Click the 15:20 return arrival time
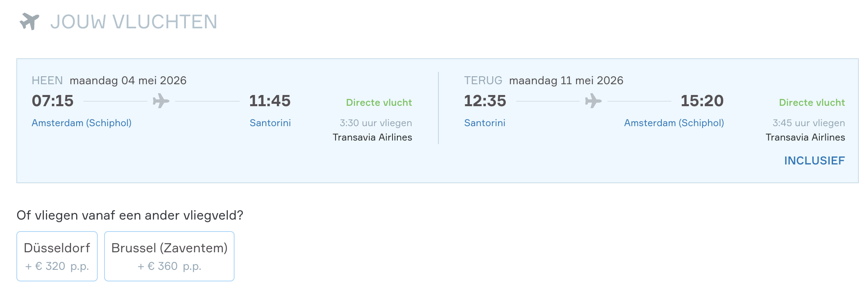This screenshot has width=868, height=289. 702,101
